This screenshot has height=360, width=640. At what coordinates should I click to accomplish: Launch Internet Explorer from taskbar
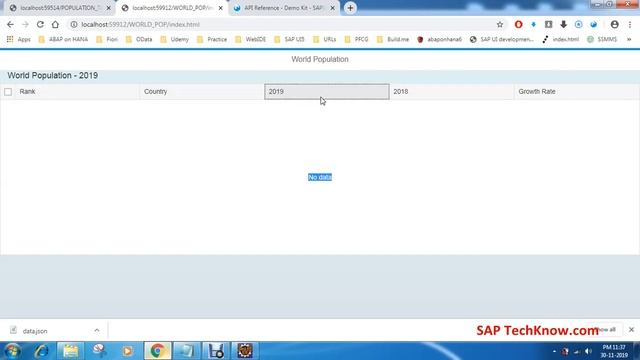41,351
